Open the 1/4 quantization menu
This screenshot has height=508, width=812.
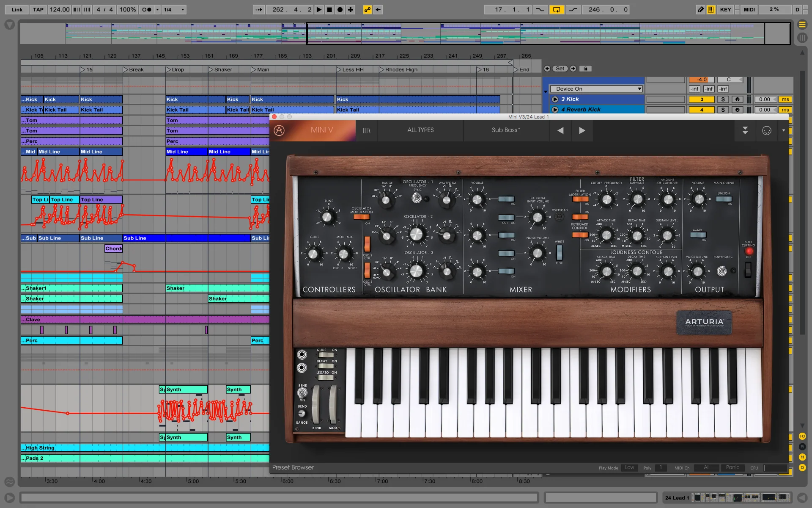point(174,9)
